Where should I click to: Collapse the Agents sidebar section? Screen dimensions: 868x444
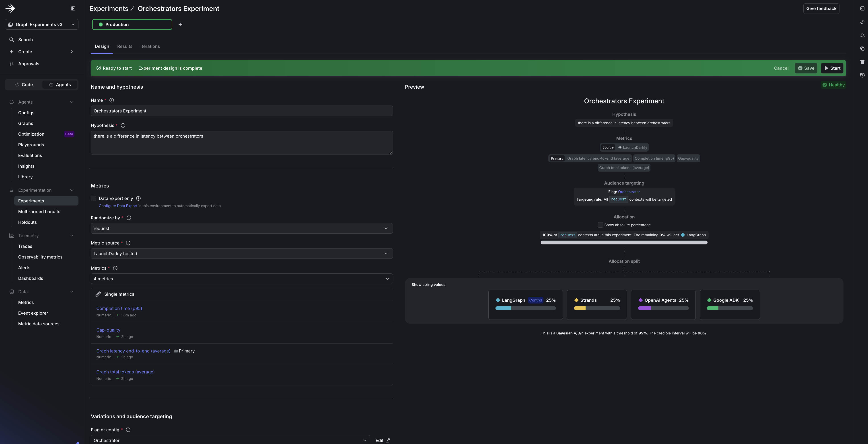[71, 102]
